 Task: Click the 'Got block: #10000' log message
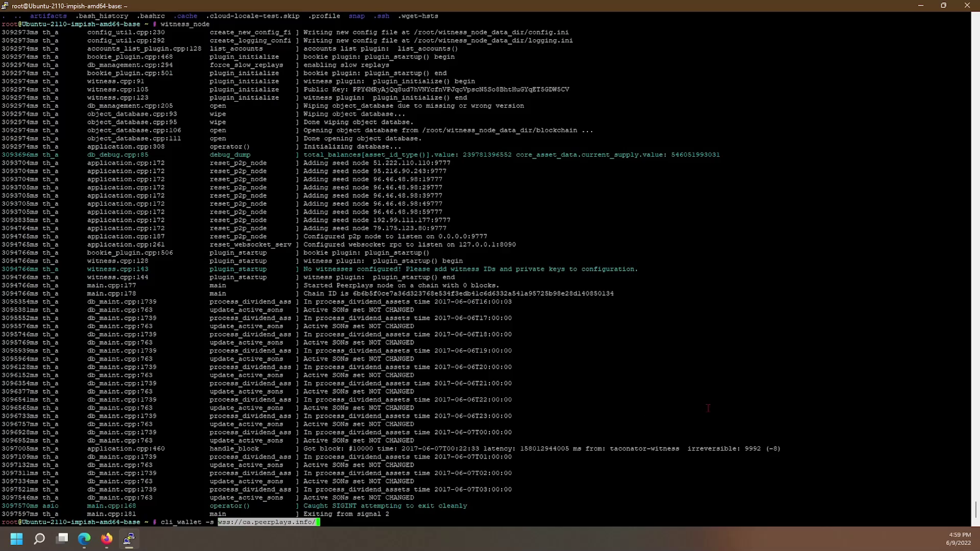pos(542,449)
